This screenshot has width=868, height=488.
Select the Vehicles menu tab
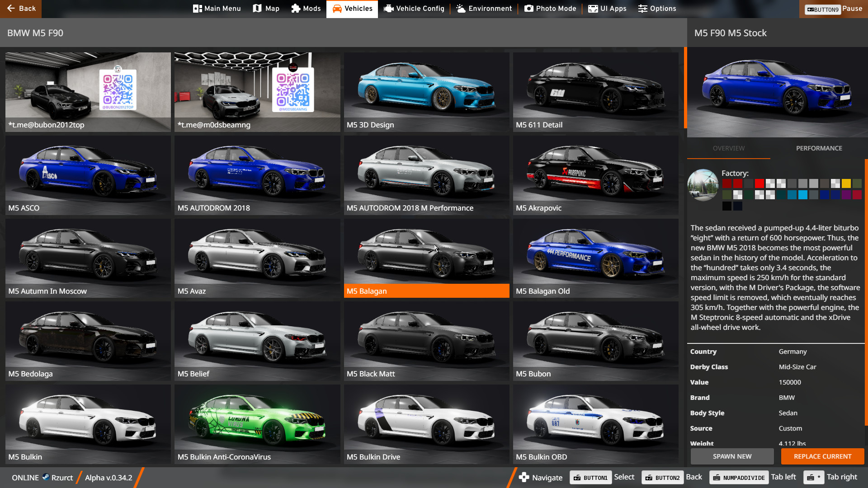[x=352, y=9]
